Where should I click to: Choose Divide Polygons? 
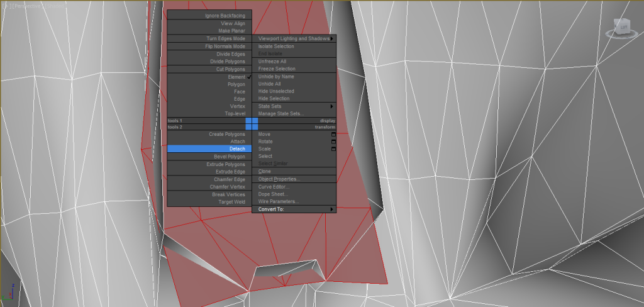(209, 62)
